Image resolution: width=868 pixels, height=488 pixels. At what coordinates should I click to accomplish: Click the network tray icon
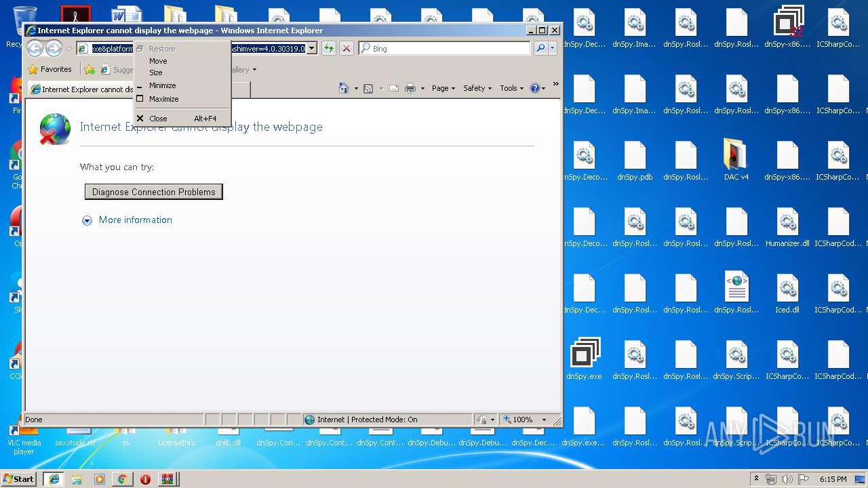771,479
